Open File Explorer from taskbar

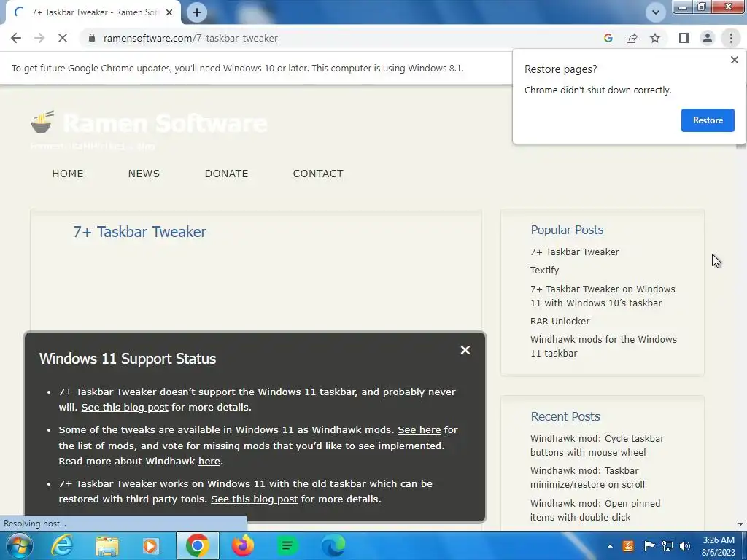(x=107, y=545)
